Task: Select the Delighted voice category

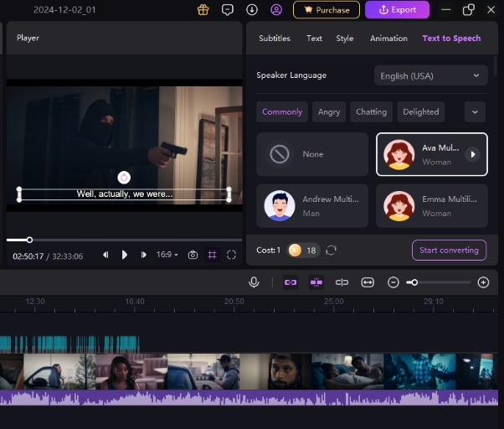Action: tap(421, 112)
